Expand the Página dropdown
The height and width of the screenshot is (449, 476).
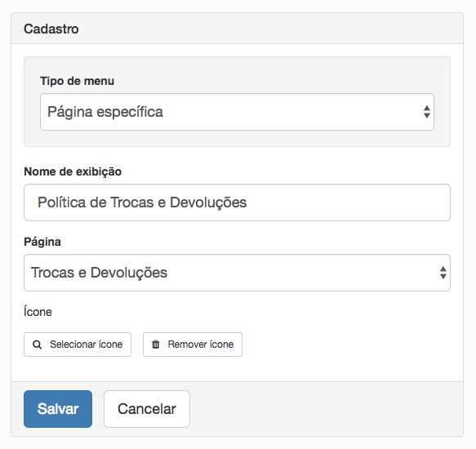click(237, 273)
